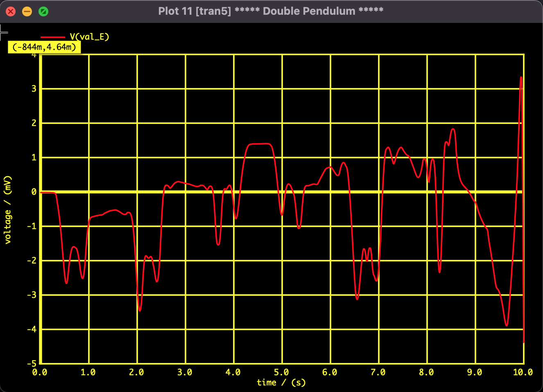The image size is (543, 392).
Task: Click the red legend line swatch
Action: pos(53,37)
